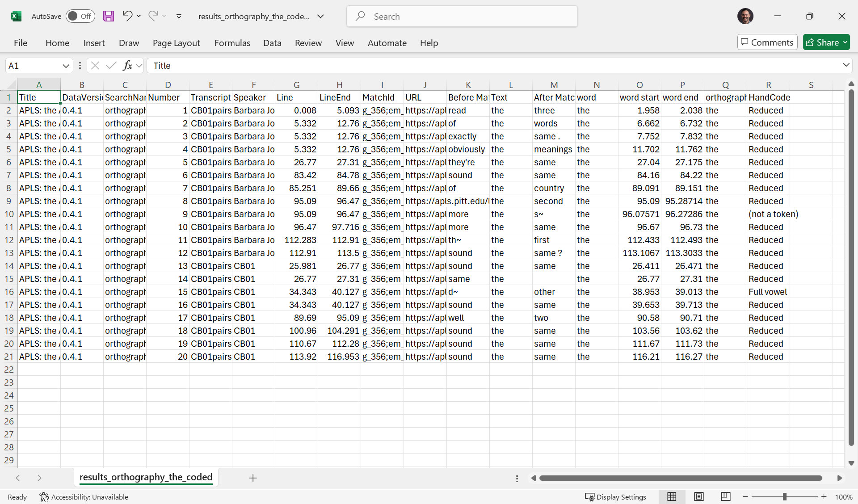
Task: Open Customize Quick Access Toolbar dropdown
Action: pos(179,16)
